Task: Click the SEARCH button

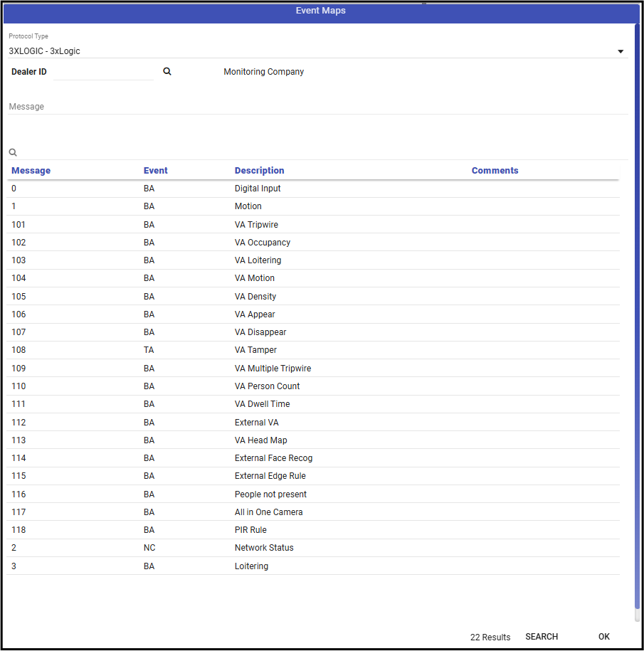Action: 542,637
